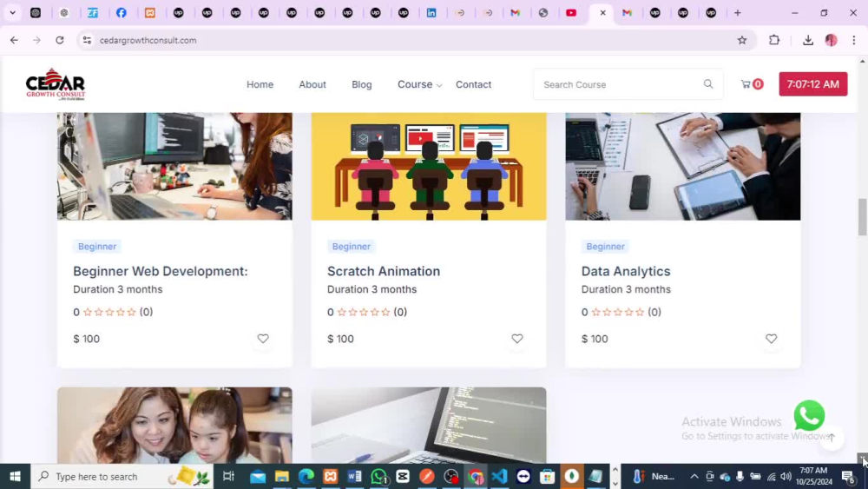Open CapCut from taskbar
The height and width of the screenshot is (489, 868).
coord(403,476)
